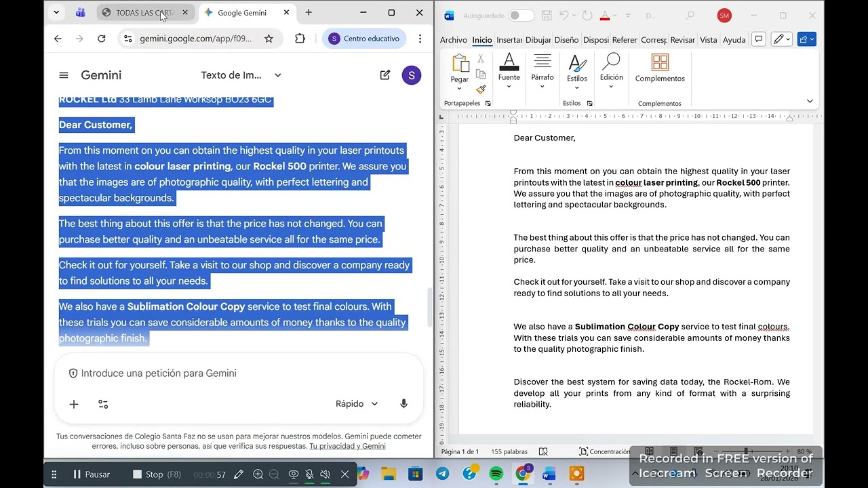Switch to the Dibujar ribbon tab
868x488 pixels.
pyautogui.click(x=538, y=40)
